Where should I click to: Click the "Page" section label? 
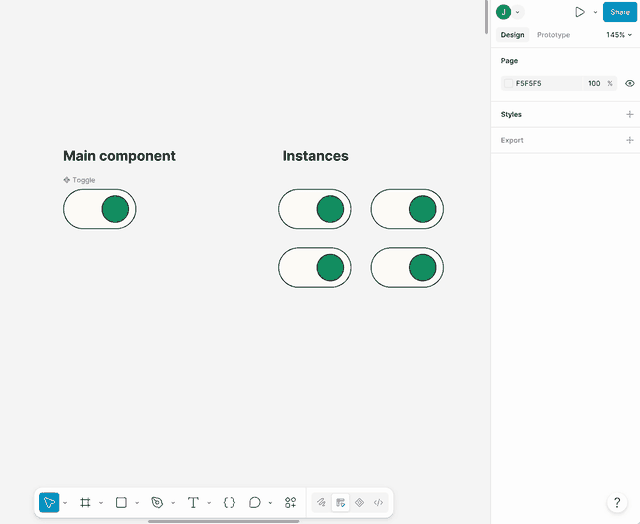click(509, 60)
